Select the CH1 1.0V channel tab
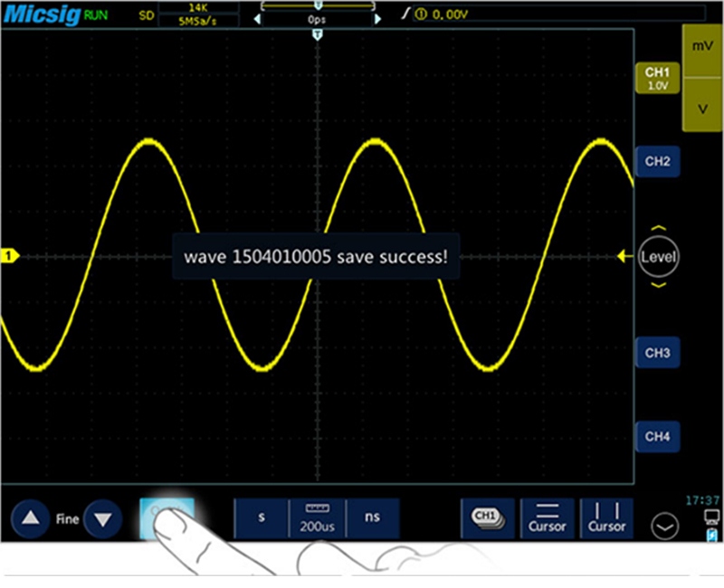Image resolution: width=724 pixels, height=588 pixels. click(x=656, y=79)
